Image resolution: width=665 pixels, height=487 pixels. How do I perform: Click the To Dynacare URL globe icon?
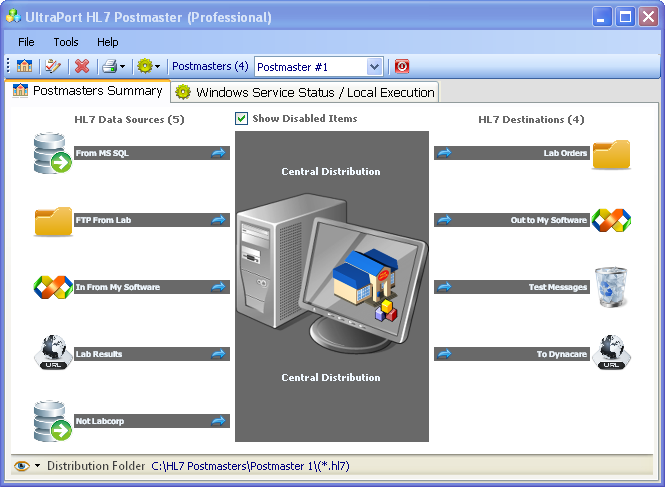(x=610, y=354)
